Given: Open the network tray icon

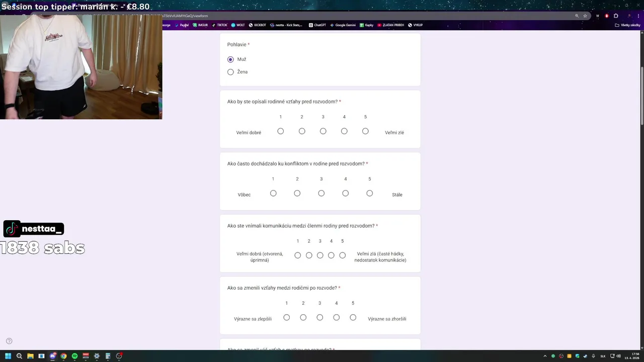Looking at the screenshot, I should [x=612, y=356].
